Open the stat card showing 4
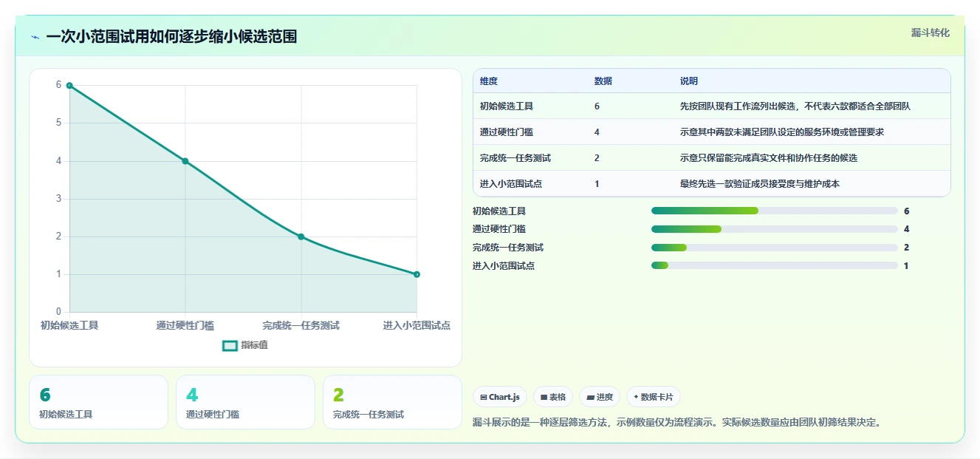The width and height of the screenshot is (980, 459). [245, 402]
